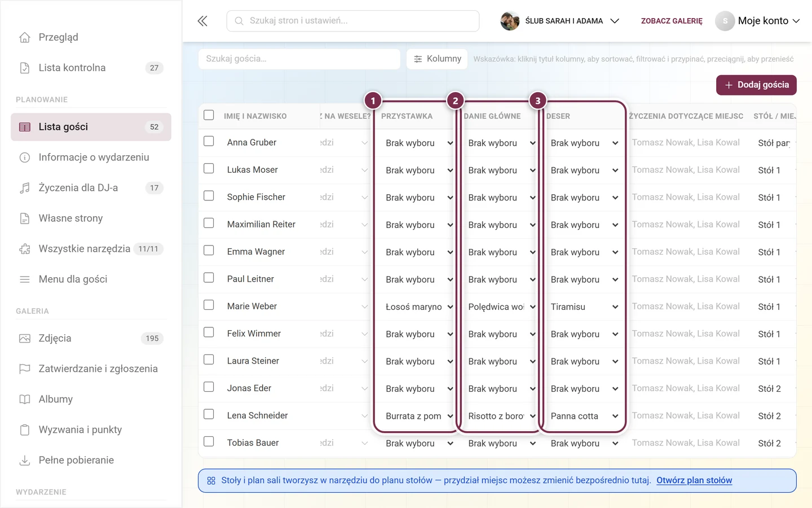Open the Moje konto account menu
The height and width of the screenshot is (508, 812).
point(758,21)
